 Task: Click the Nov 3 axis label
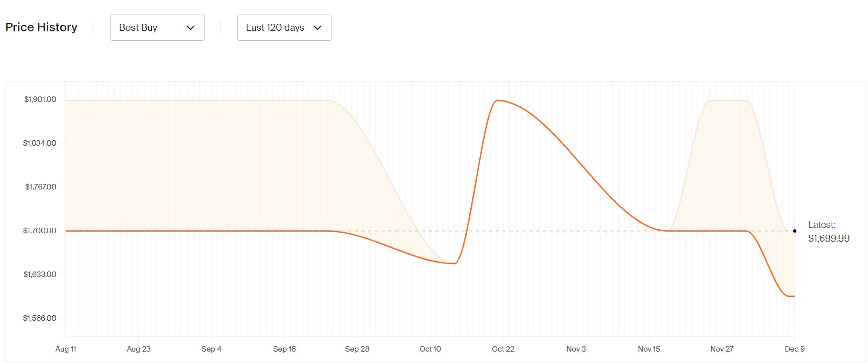(576, 349)
